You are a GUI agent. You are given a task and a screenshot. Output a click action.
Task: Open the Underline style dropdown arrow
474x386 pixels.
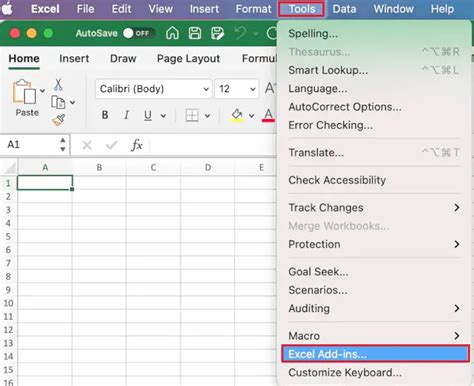[163, 116]
